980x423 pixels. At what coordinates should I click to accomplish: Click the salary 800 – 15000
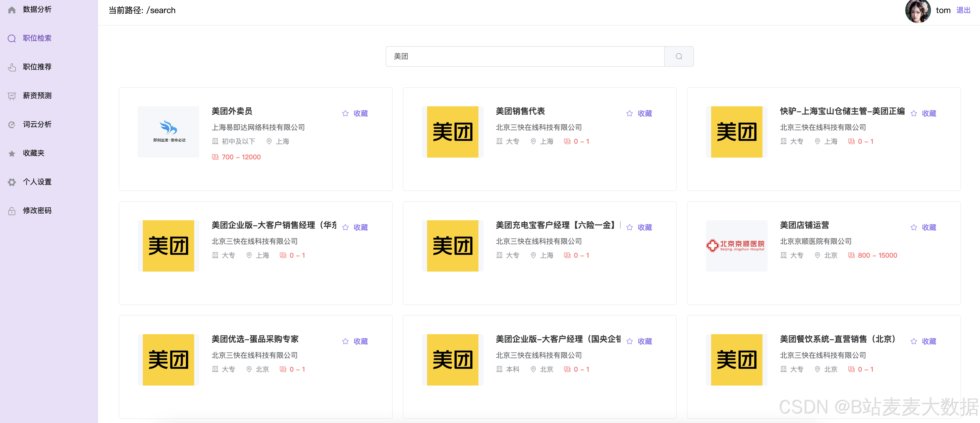coord(877,255)
